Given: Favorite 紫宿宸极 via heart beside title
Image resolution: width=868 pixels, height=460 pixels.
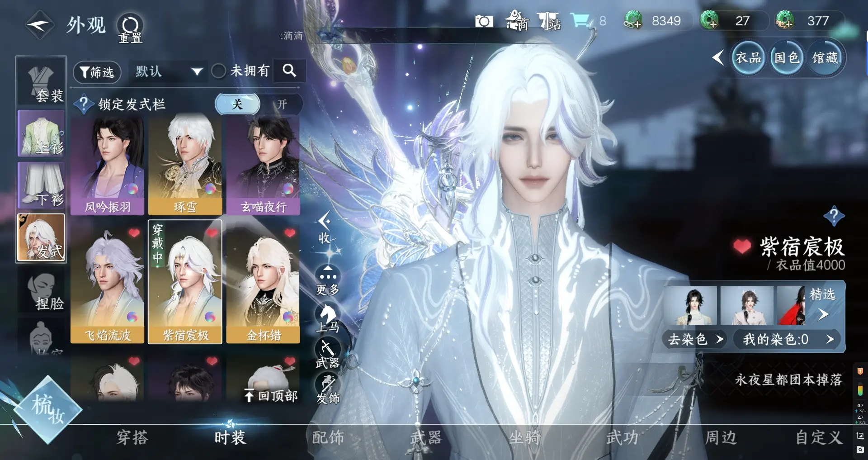Looking at the screenshot, I should coord(742,246).
